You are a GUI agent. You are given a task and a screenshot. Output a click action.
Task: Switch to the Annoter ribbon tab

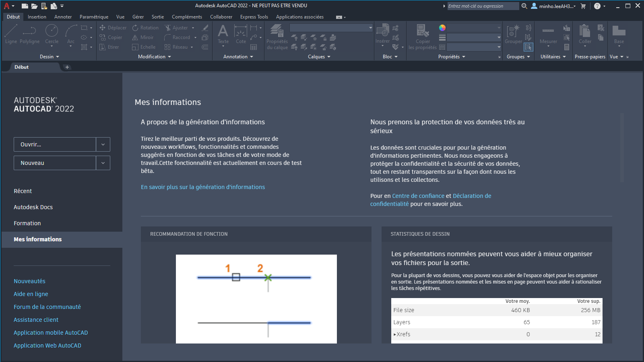(x=63, y=17)
